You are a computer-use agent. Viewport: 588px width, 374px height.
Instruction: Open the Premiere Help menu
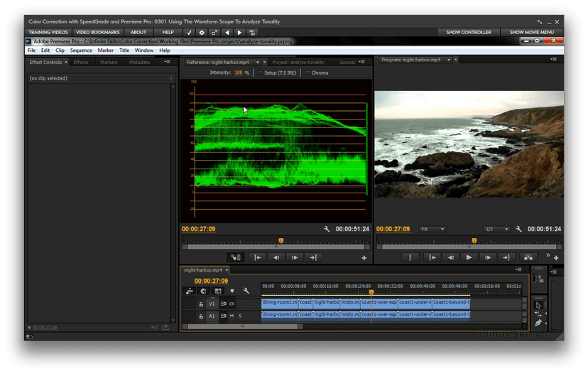165,50
